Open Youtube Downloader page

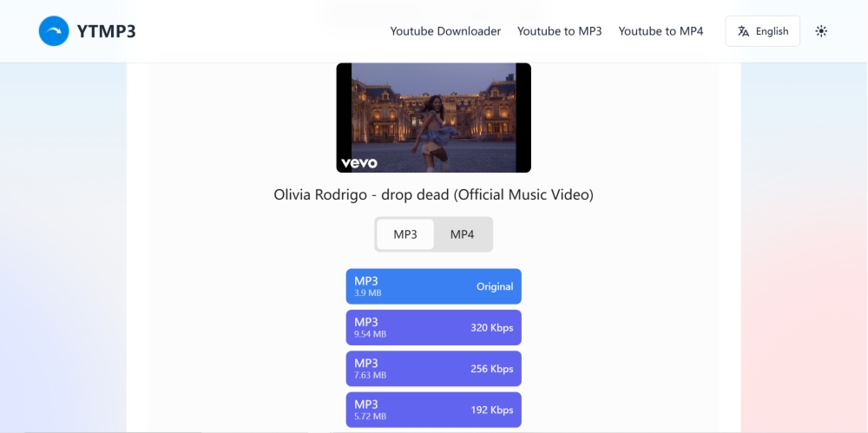click(445, 31)
